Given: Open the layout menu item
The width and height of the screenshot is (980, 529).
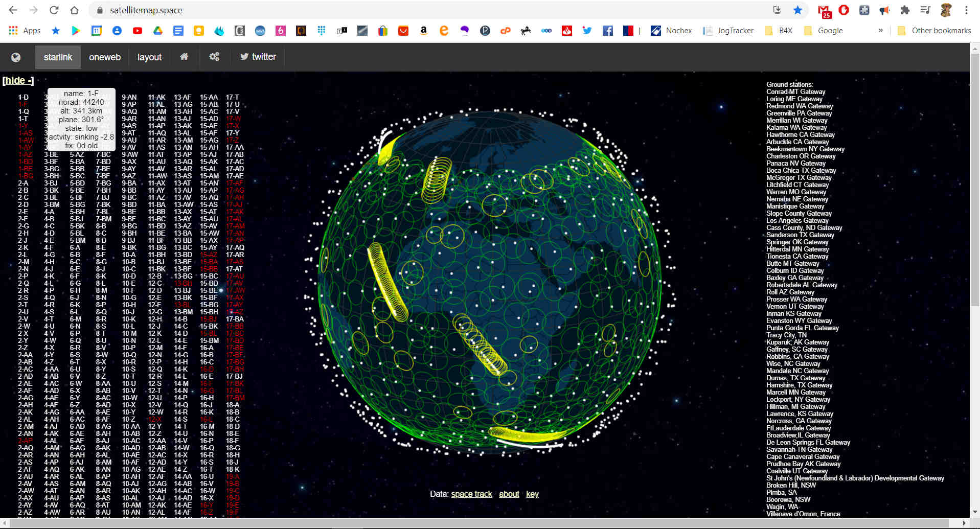Looking at the screenshot, I should 149,57.
